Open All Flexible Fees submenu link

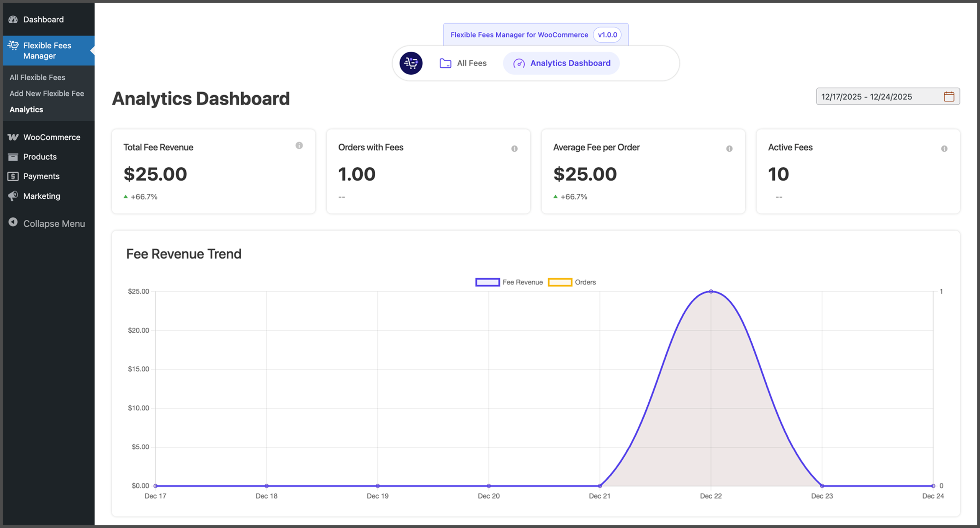point(38,77)
